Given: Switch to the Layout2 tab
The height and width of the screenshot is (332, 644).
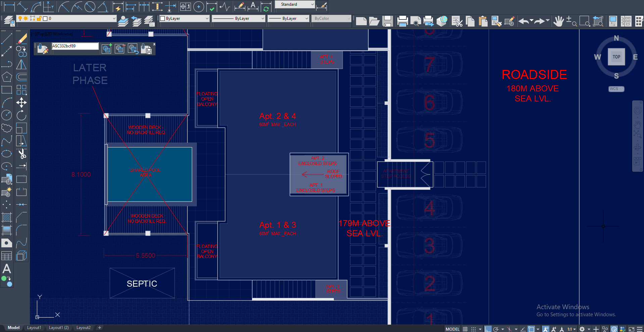Looking at the screenshot, I should click(x=83, y=328).
